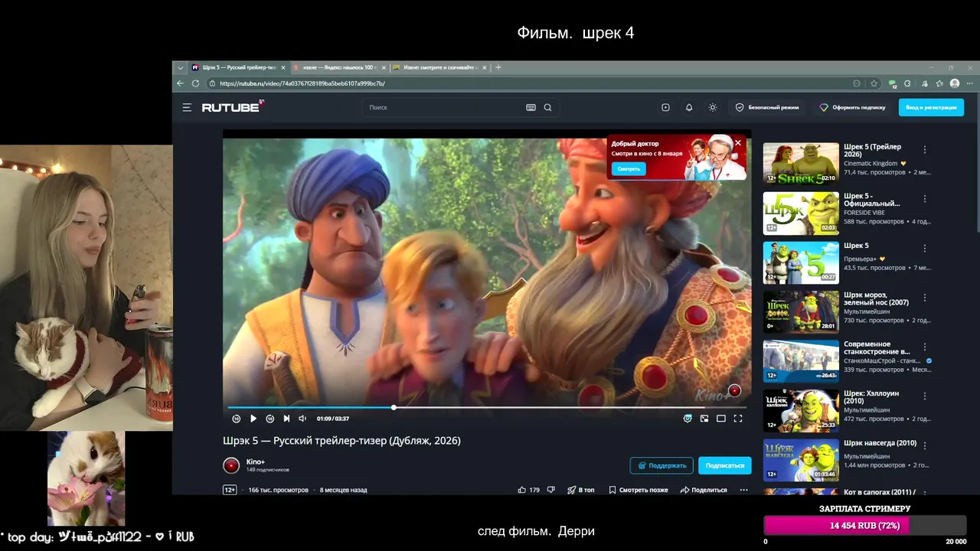The image size is (980, 551).
Task: Skip forward 10 seconds
Action: (x=270, y=419)
